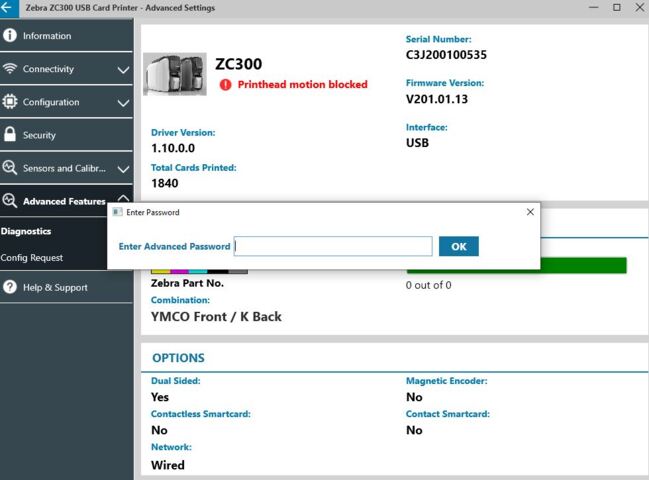The image size is (649, 480).
Task: Click the USB interface value
Action: [x=417, y=143]
